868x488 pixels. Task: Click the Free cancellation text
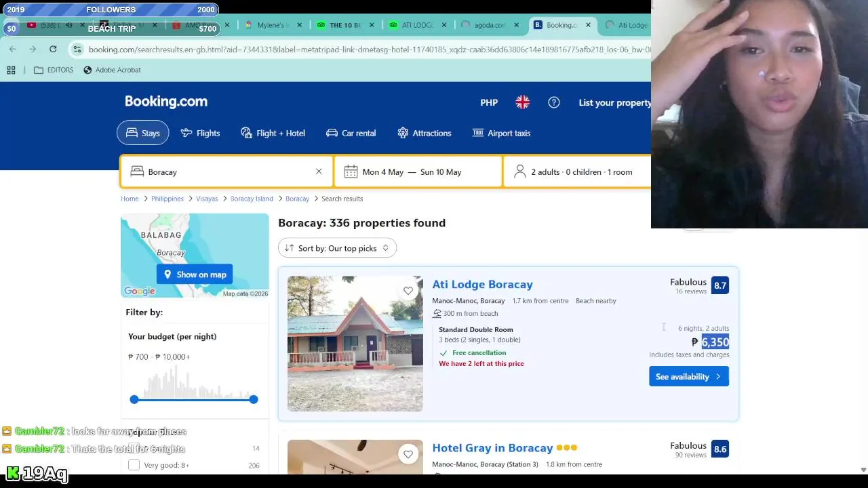479,353
